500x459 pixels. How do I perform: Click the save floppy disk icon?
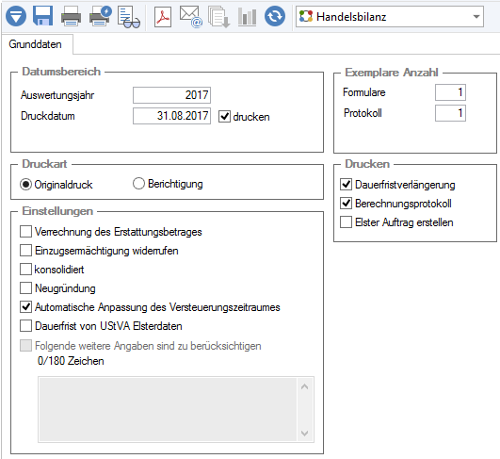43,16
